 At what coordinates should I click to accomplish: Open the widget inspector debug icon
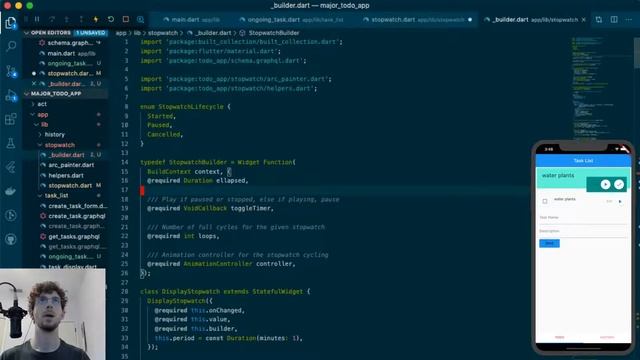click(x=140, y=19)
